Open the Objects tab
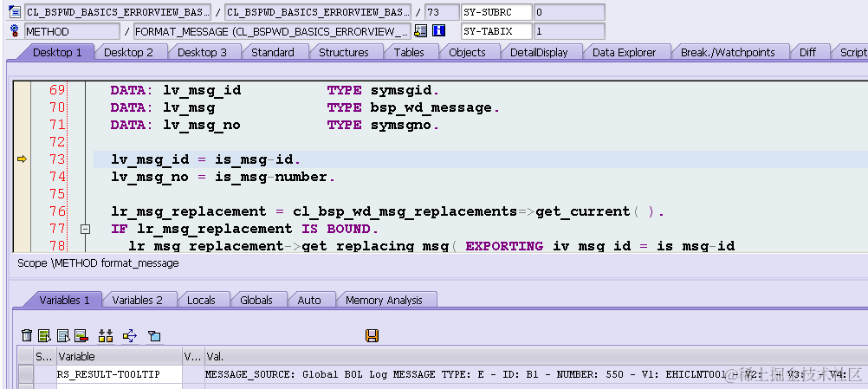The width and height of the screenshot is (868, 389). (x=467, y=53)
